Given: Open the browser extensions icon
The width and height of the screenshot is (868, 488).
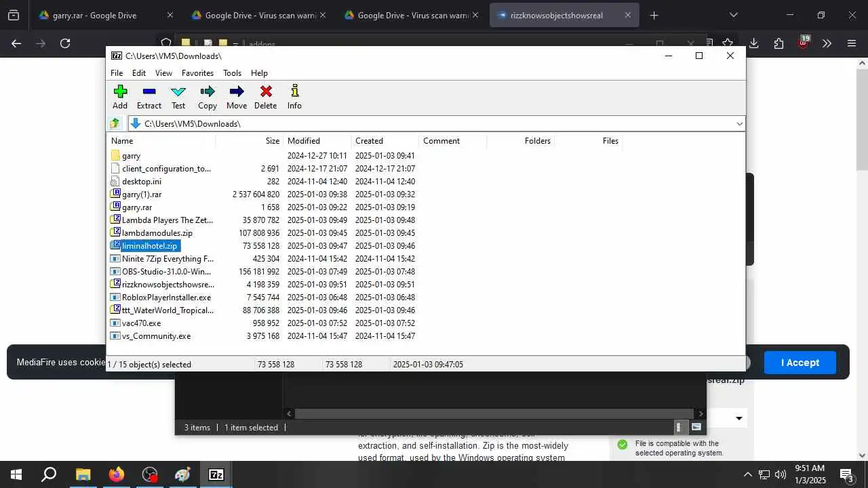Looking at the screenshot, I should tap(778, 43).
